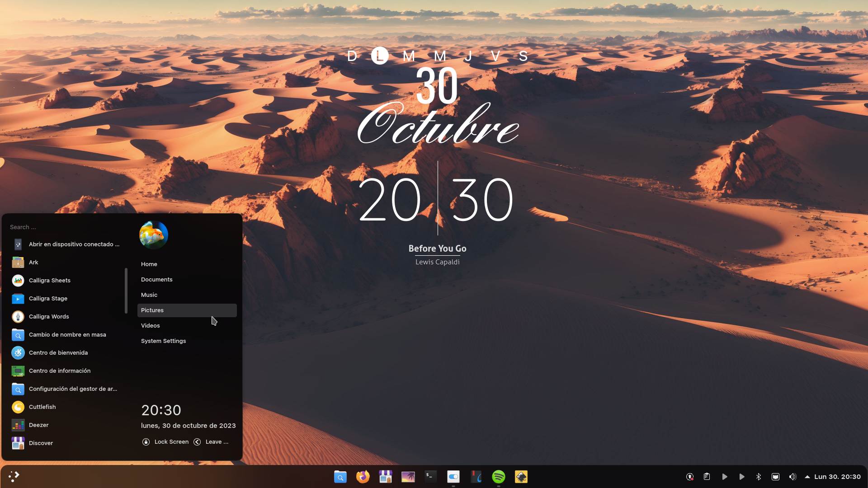The width and height of the screenshot is (868, 488).
Task: Click the launcher 20:30 time text
Action: [161, 410]
